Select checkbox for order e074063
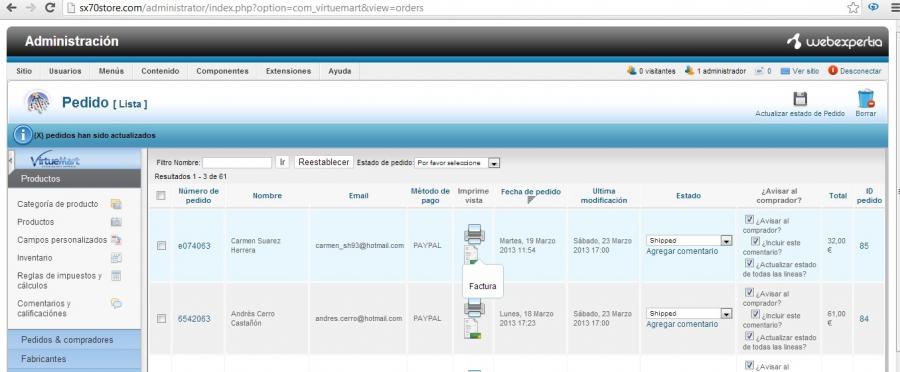900x372 pixels. coord(161,245)
